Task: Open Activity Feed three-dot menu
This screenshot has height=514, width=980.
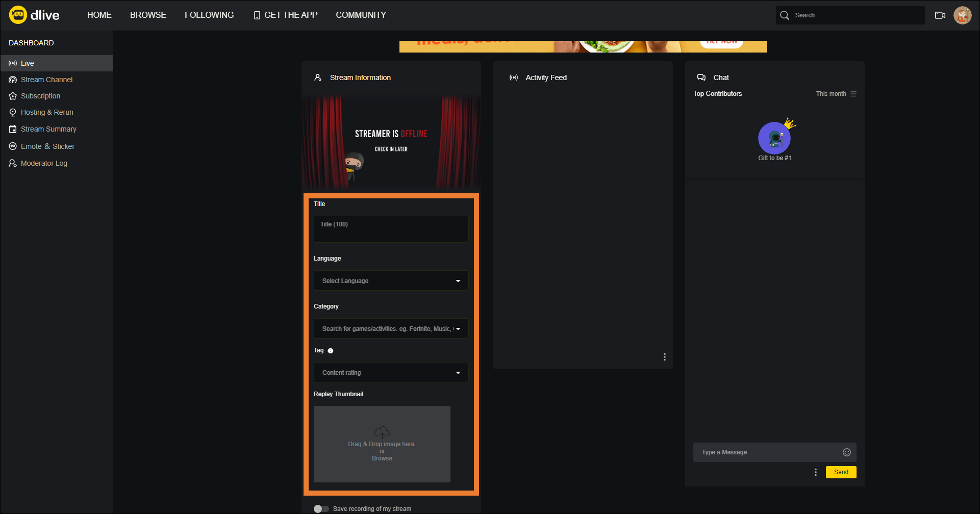Action: tap(664, 357)
